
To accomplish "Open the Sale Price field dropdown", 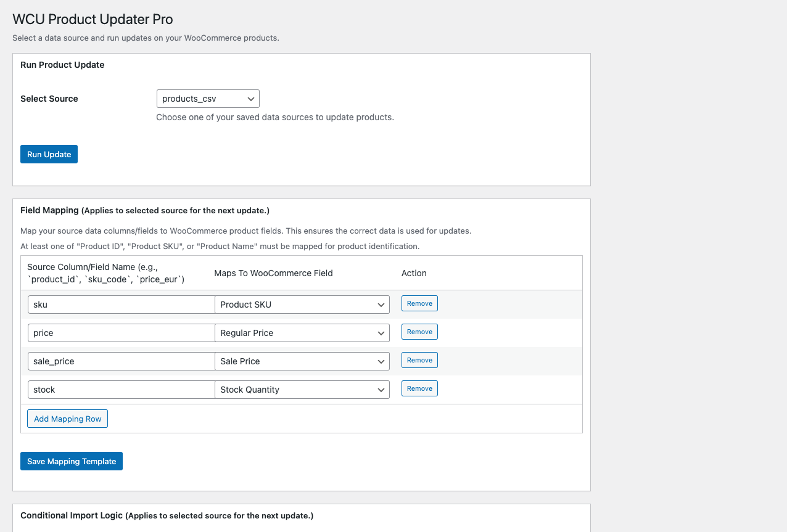I will point(302,361).
